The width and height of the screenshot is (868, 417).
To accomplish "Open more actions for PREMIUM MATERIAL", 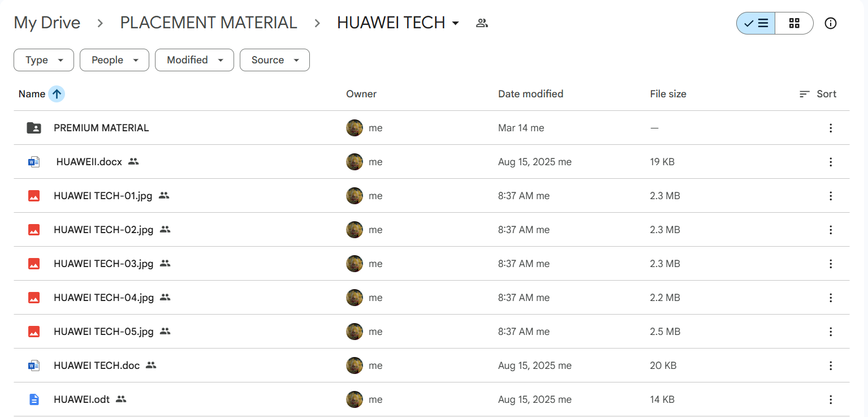I will point(831,128).
